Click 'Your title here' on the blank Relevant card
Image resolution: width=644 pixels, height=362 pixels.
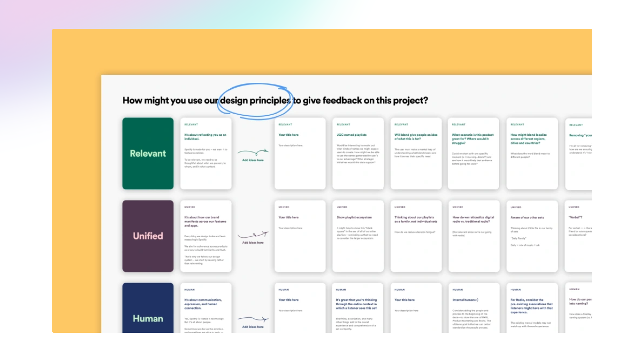click(x=288, y=135)
